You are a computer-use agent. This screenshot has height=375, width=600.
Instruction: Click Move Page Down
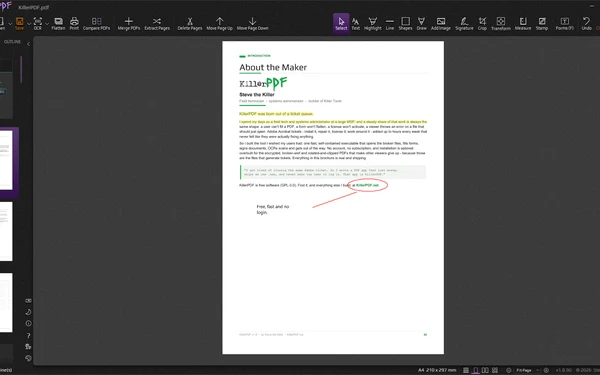pos(252,23)
